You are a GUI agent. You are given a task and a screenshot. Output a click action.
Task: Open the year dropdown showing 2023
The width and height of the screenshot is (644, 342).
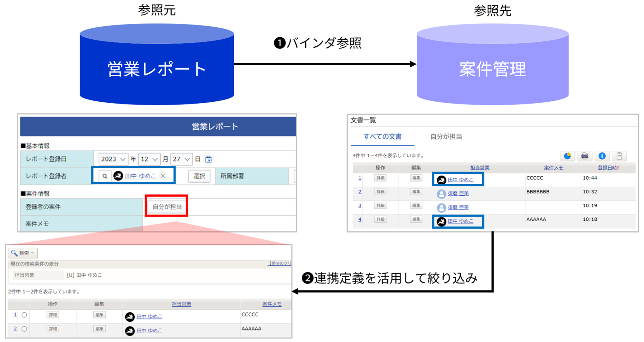pyautogui.click(x=113, y=159)
